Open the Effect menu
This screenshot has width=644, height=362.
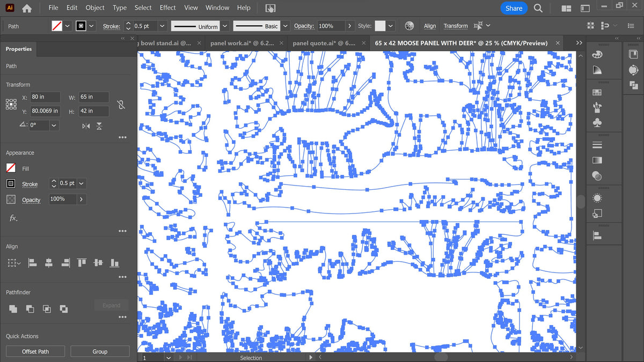point(167,8)
